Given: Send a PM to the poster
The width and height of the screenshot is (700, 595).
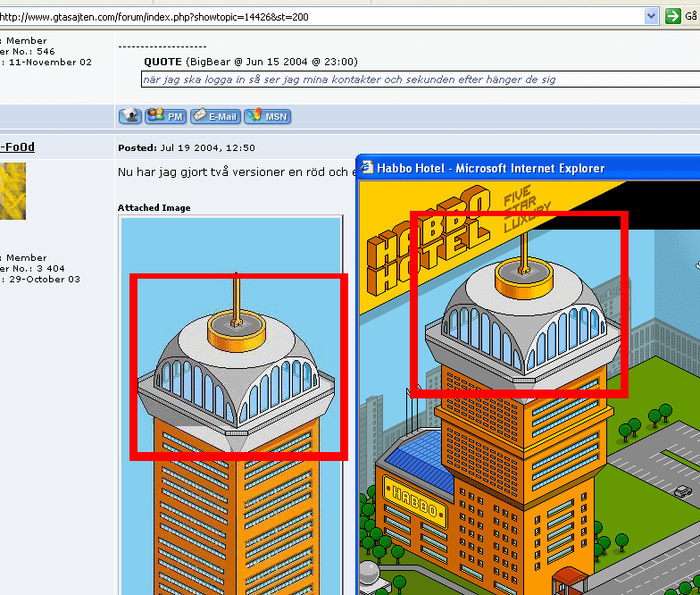Looking at the screenshot, I should pos(166,116).
